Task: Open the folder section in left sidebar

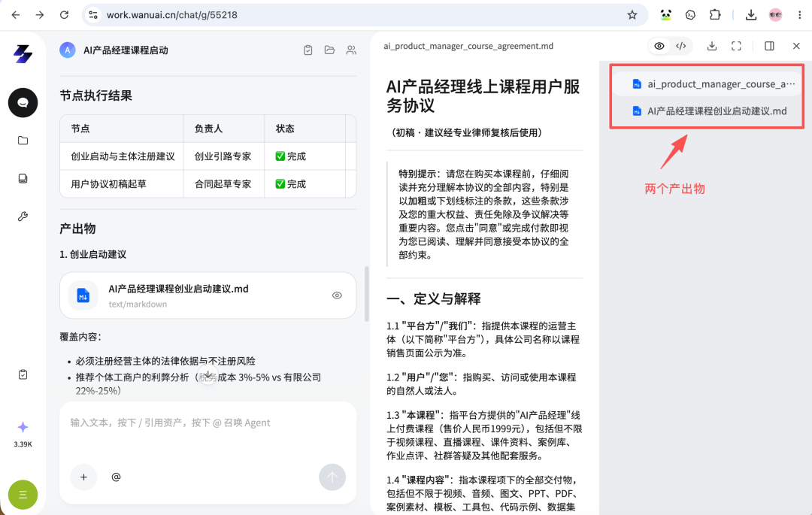Action: click(x=23, y=141)
